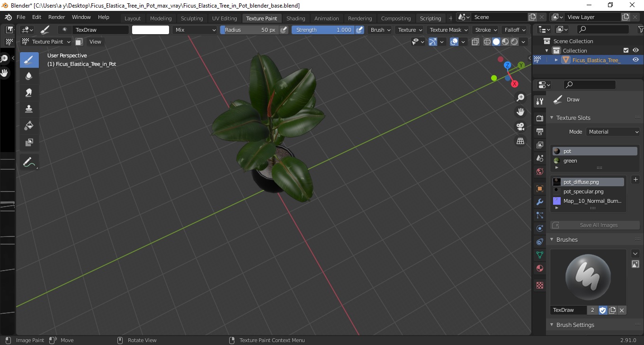Open the Texture properties tab

[x=539, y=285]
